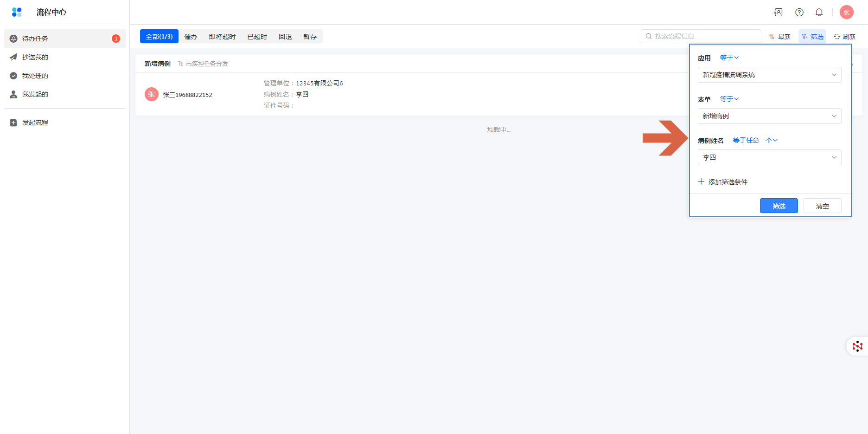868x434 pixels.
Task: Click the plus icon for 添加筛选条件
Action: [x=701, y=181]
